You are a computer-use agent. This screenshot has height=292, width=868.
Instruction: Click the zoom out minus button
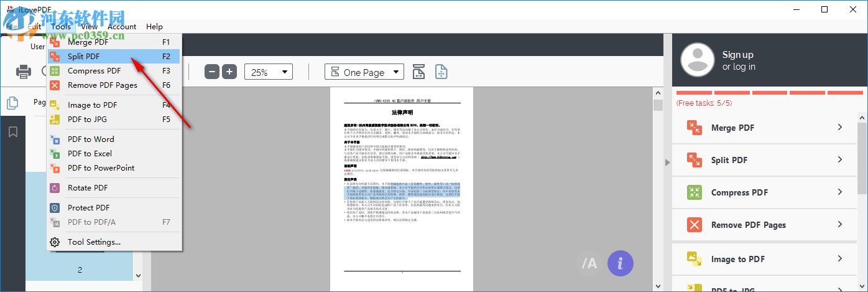(212, 72)
